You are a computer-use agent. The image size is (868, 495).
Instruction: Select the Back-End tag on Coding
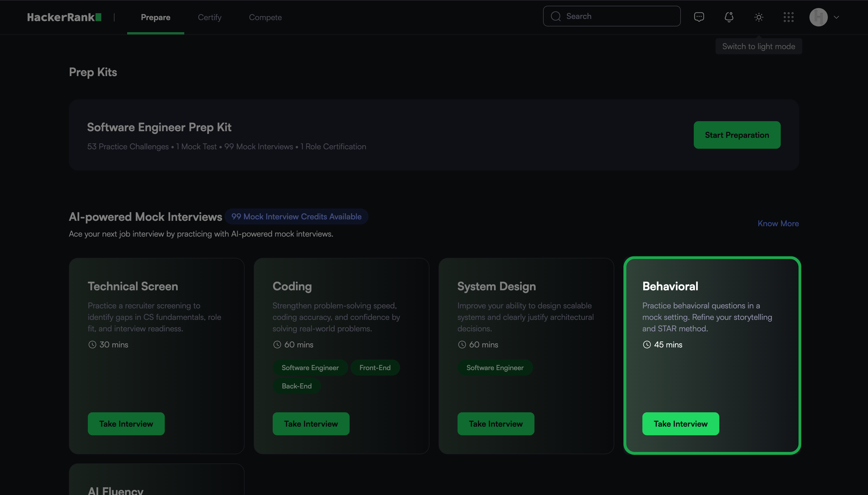point(296,386)
